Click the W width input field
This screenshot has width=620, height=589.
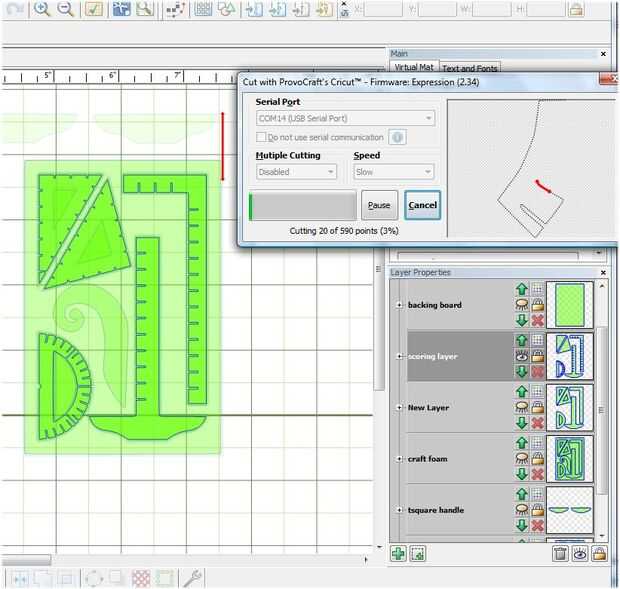[491, 9]
